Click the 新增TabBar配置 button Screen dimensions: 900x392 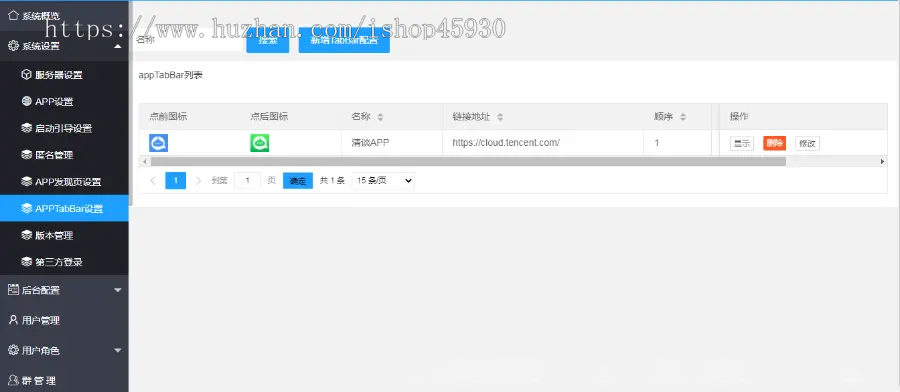(x=344, y=40)
